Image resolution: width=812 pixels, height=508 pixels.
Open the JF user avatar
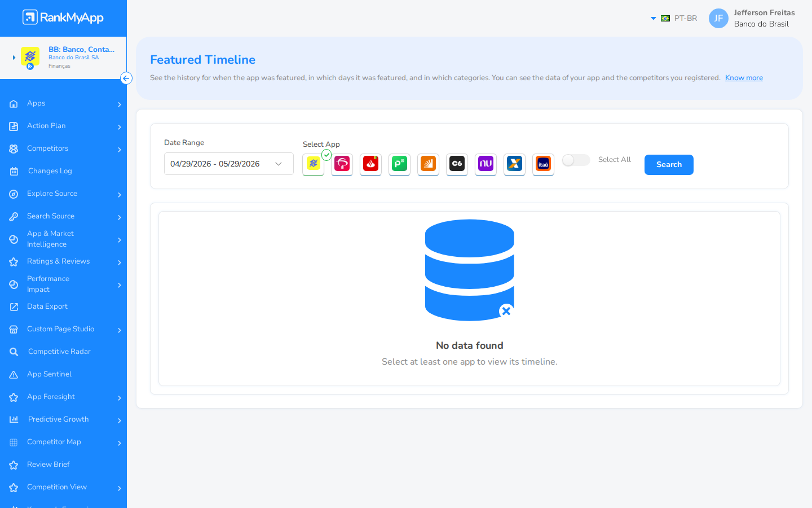point(718,18)
